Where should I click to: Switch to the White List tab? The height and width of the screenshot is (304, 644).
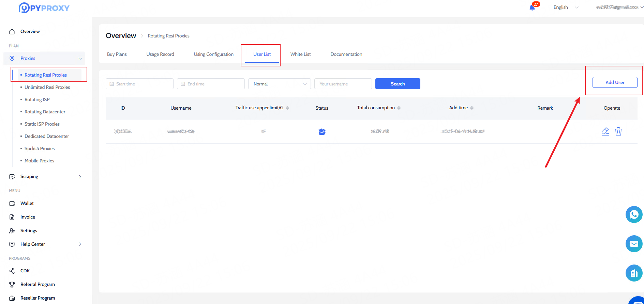coord(300,54)
